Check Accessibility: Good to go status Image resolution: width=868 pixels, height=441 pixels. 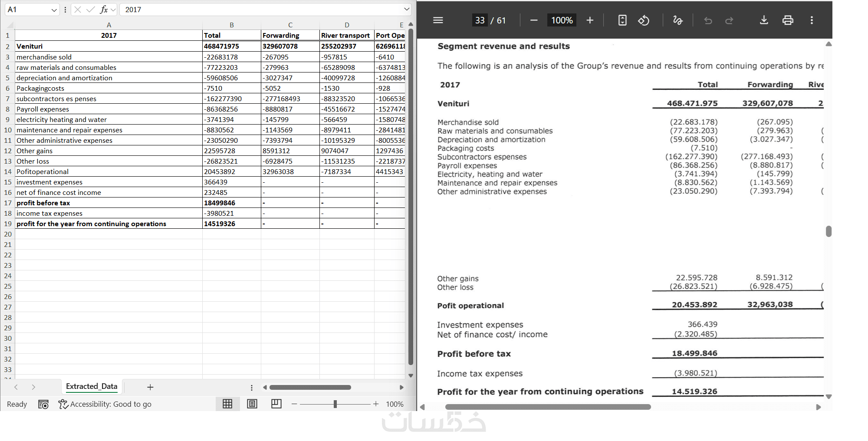105,404
